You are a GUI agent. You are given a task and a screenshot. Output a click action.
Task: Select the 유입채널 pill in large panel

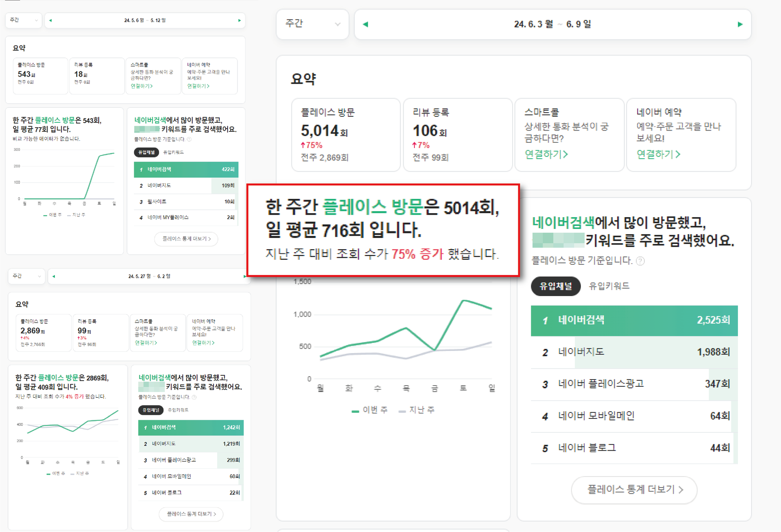(555, 286)
